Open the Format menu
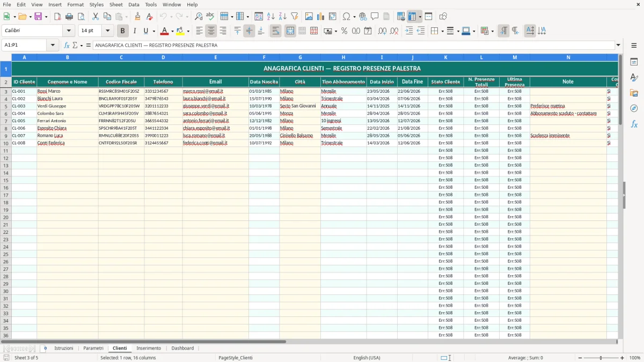The width and height of the screenshot is (644, 362). 75,4
